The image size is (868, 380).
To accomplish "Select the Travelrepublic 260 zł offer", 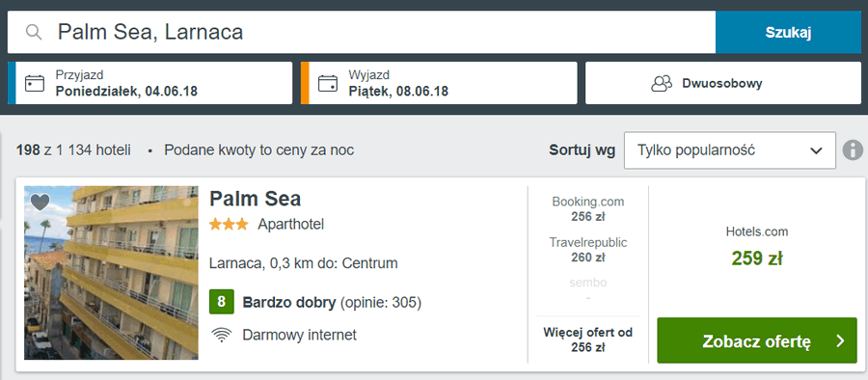I will [588, 250].
